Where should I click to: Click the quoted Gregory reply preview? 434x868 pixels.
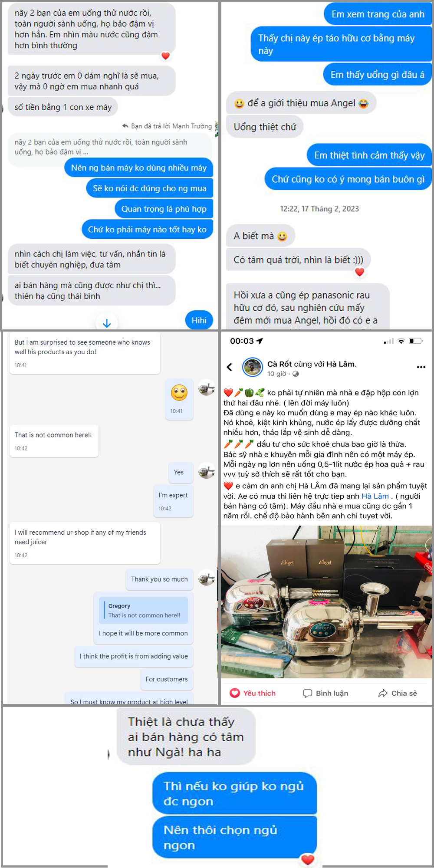point(144,610)
